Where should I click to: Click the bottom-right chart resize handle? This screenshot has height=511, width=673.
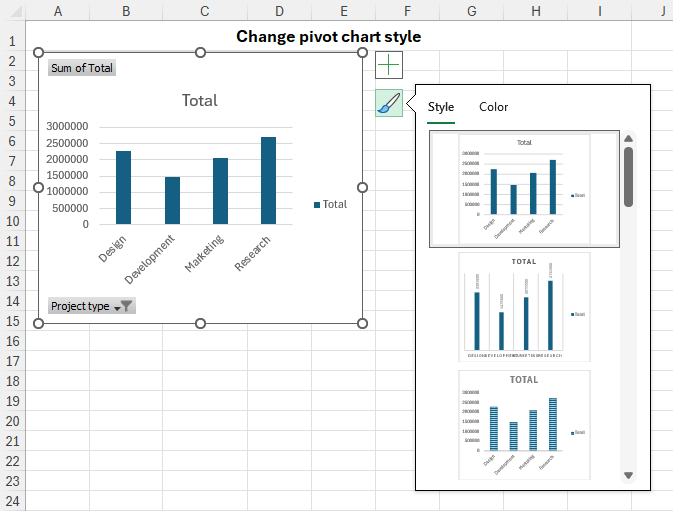(x=362, y=324)
